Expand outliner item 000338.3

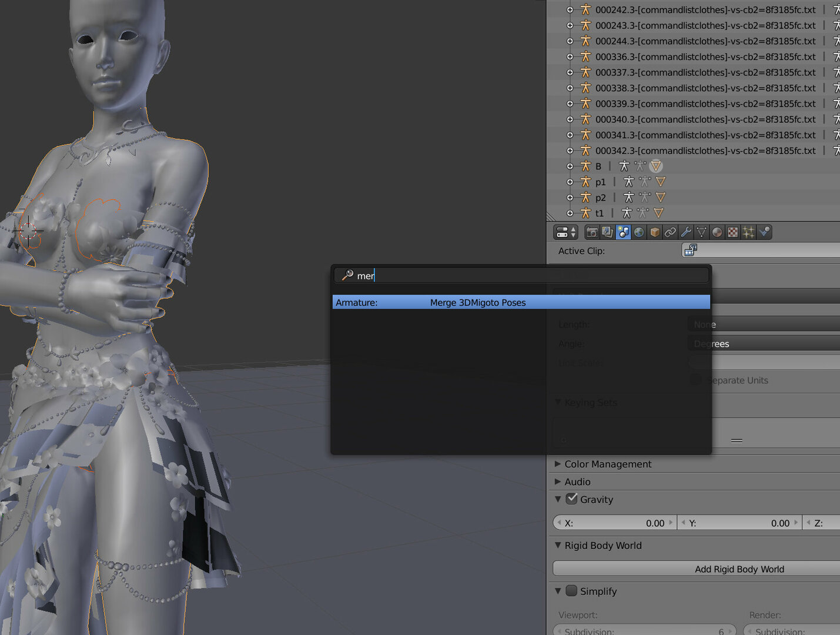570,88
